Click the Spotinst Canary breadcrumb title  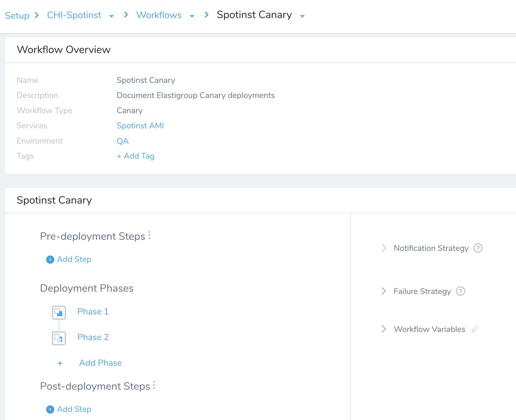point(254,15)
